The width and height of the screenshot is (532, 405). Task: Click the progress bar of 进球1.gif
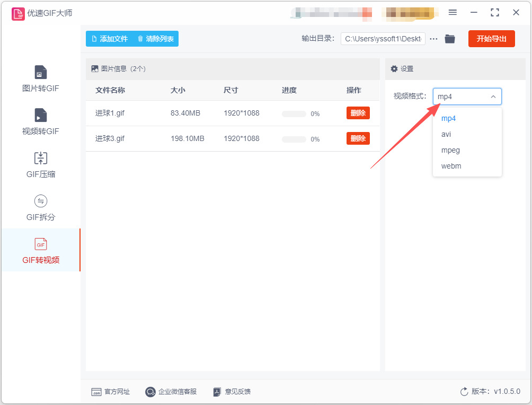[294, 114]
